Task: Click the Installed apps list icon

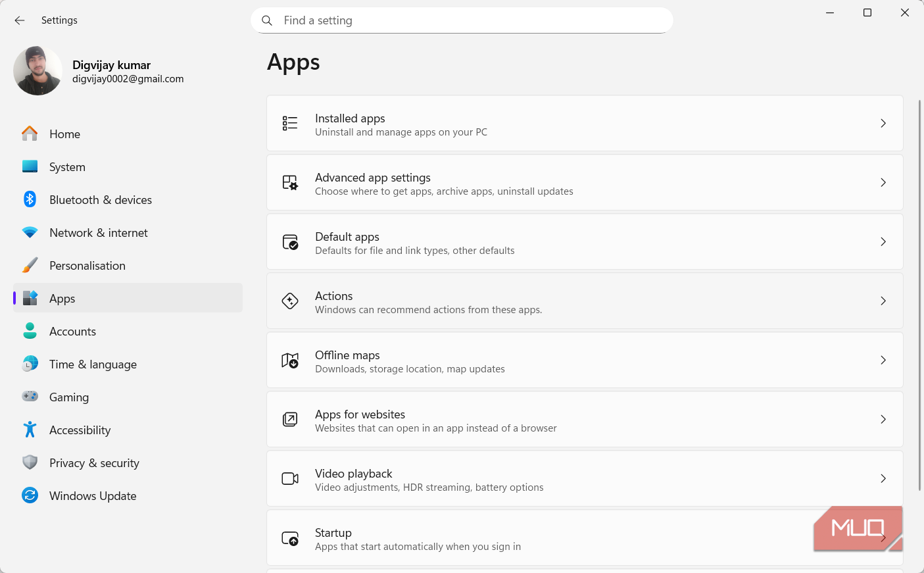Action: [x=290, y=123]
